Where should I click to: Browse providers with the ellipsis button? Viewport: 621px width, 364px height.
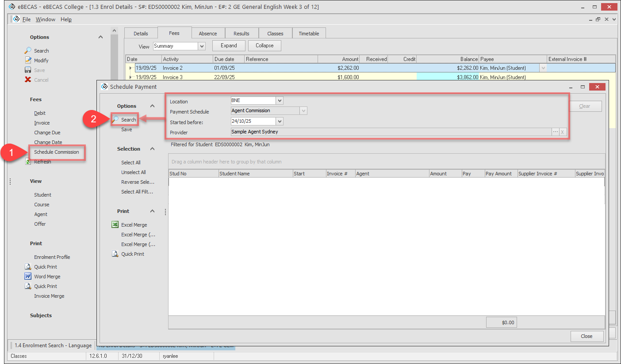click(555, 132)
